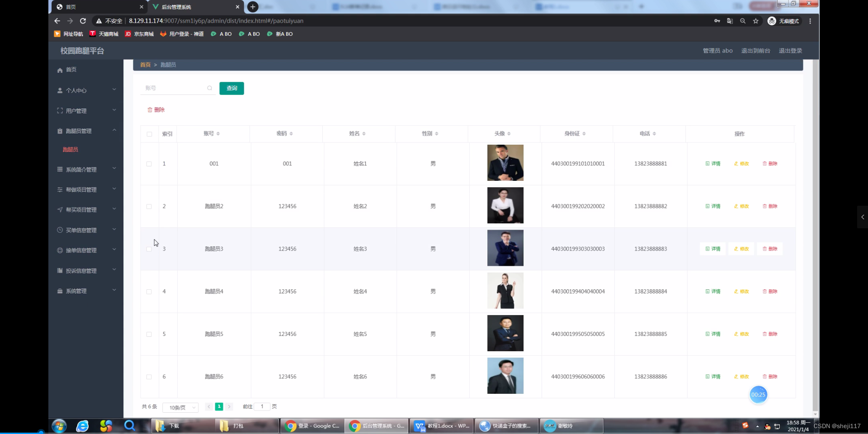Click the 用户管理 sidebar icon

click(x=60, y=111)
